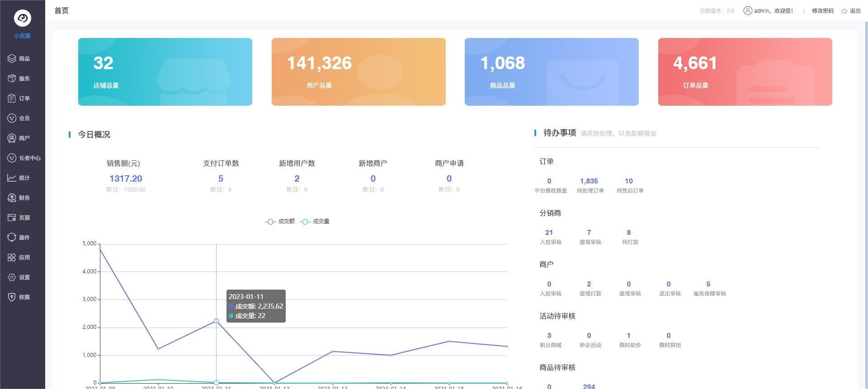This screenshot has height=389, width=868.
Task: Click the 插件 plugin icon
Action: click(x=12, y=238)
